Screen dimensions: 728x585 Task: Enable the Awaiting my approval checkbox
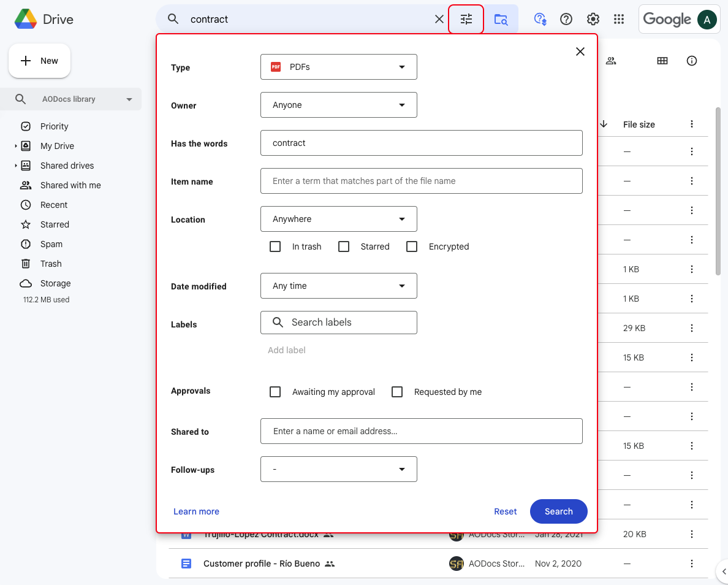pyautogui.click(x=275, y=392)
